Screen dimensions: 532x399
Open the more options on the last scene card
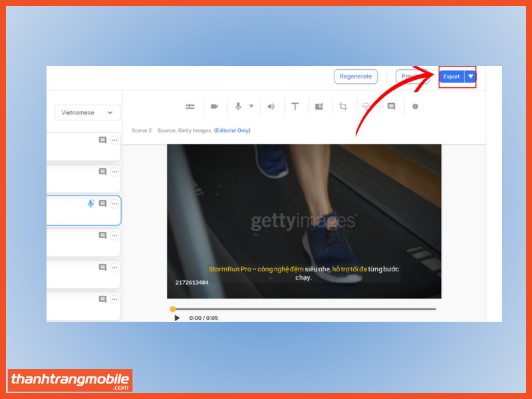click(x=114, y=299)
